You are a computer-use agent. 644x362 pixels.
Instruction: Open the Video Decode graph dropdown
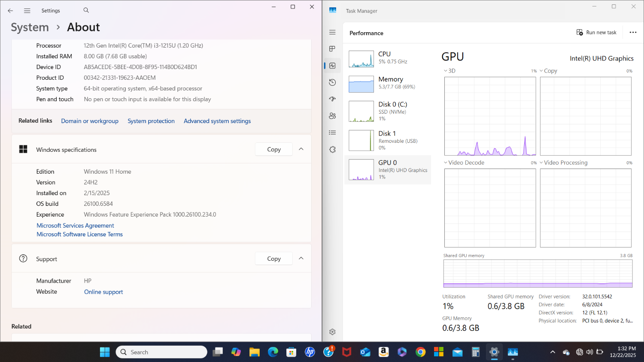click(464, 163)
